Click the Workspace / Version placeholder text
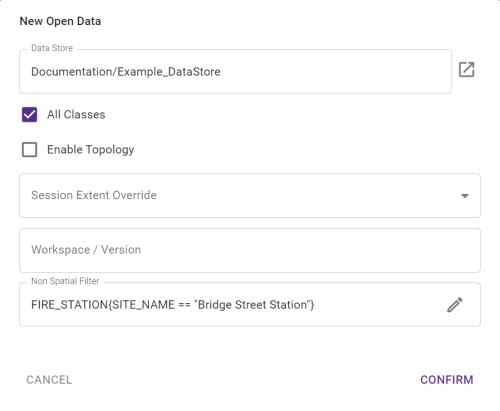This screenshot has height=411, width=500. (x=86, y=250)
